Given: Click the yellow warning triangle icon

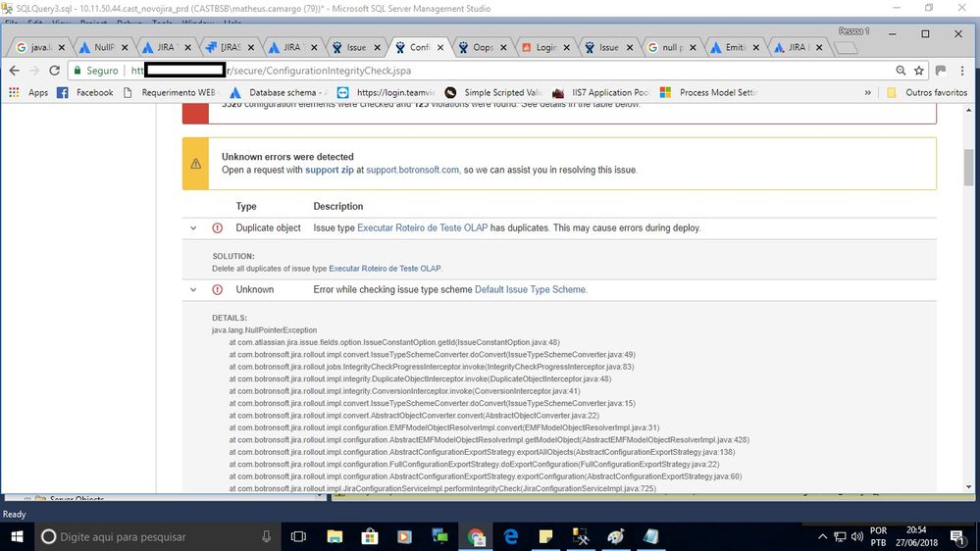Looking at the screenshot, I should pos(195,164).
